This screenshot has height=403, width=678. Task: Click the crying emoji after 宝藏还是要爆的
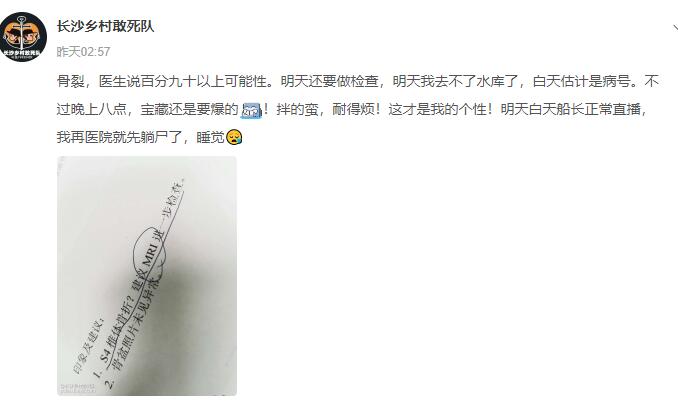point(251,110)
